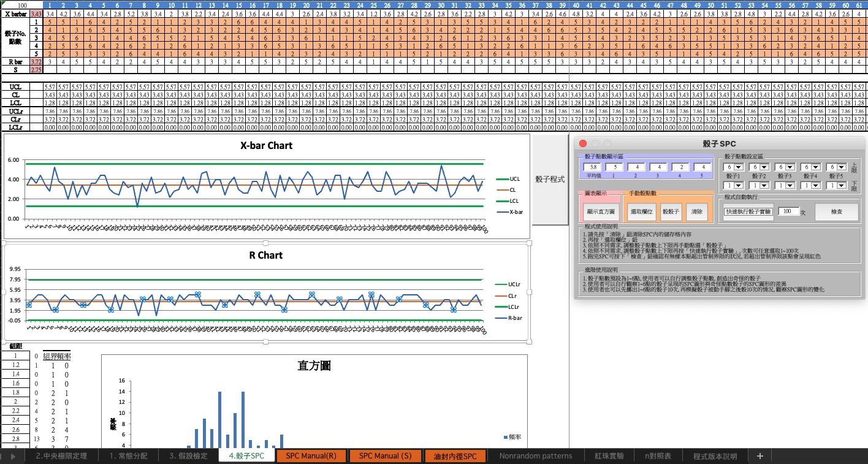The width and height of the screenshot is (868, 464).
Task: Click the 選取欄位 (select field) button
Action: point(641,211)
